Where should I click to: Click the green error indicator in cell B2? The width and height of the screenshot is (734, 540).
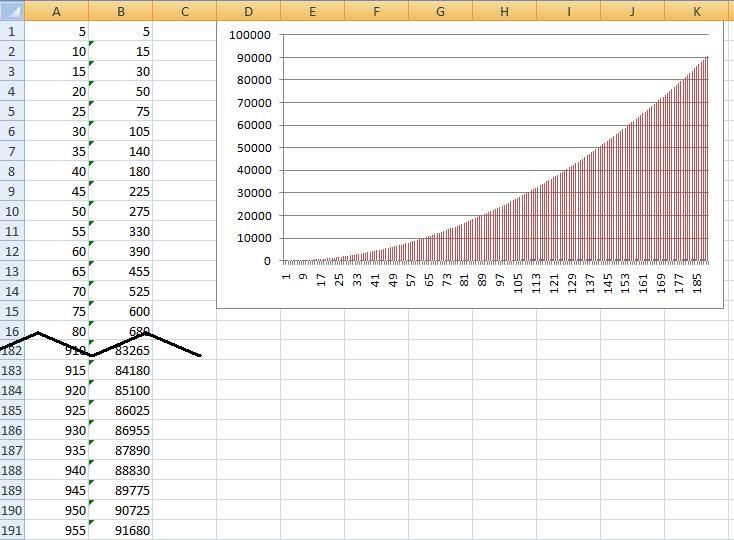[92, 44]
